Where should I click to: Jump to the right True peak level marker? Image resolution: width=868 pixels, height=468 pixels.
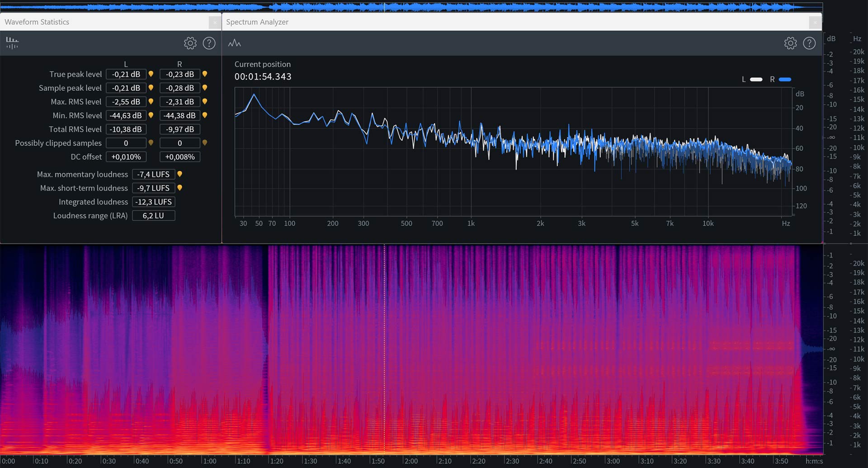tap(205, 74)
